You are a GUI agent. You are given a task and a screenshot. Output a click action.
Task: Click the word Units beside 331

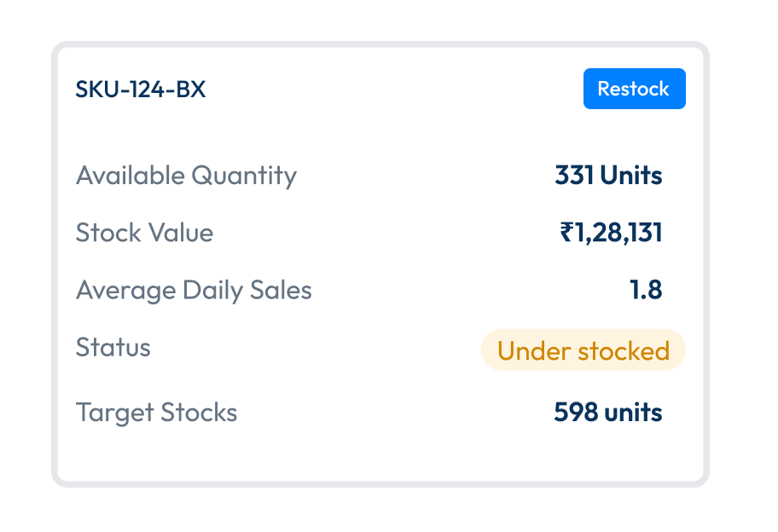coord(631,176)
